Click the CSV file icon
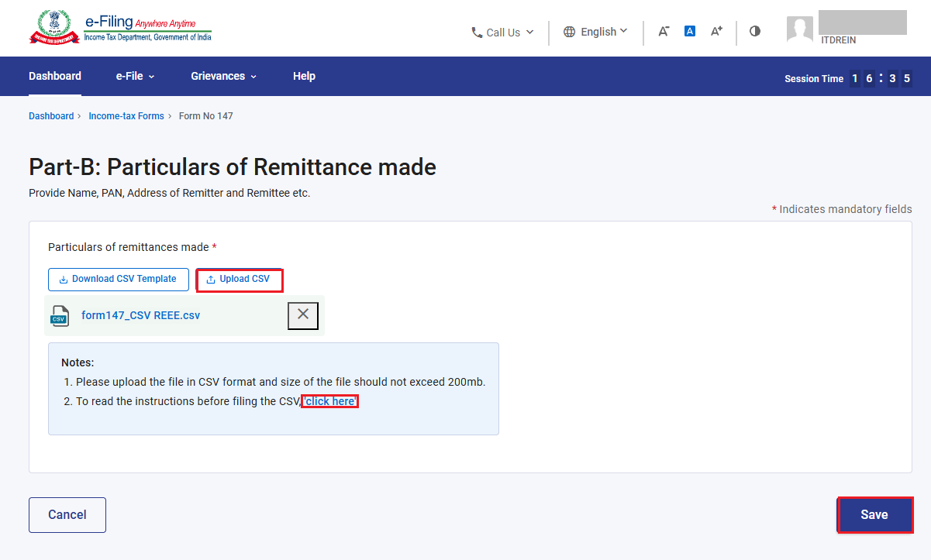The width and height of the screenshot is (931, 560). point(60,315)
